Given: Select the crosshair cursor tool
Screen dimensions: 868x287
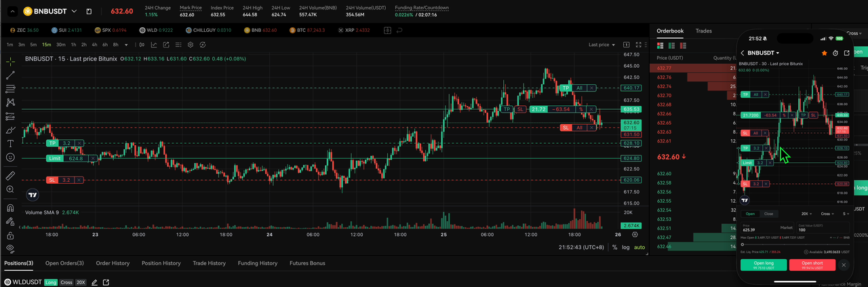Looking at the screenshot, I should [x=10, y=61].
